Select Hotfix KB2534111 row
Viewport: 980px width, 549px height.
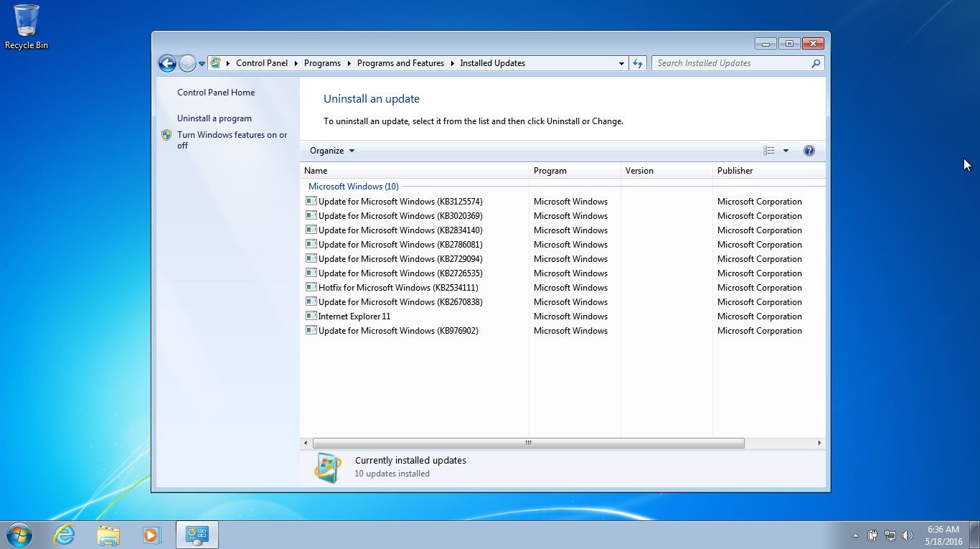point(563,288)
